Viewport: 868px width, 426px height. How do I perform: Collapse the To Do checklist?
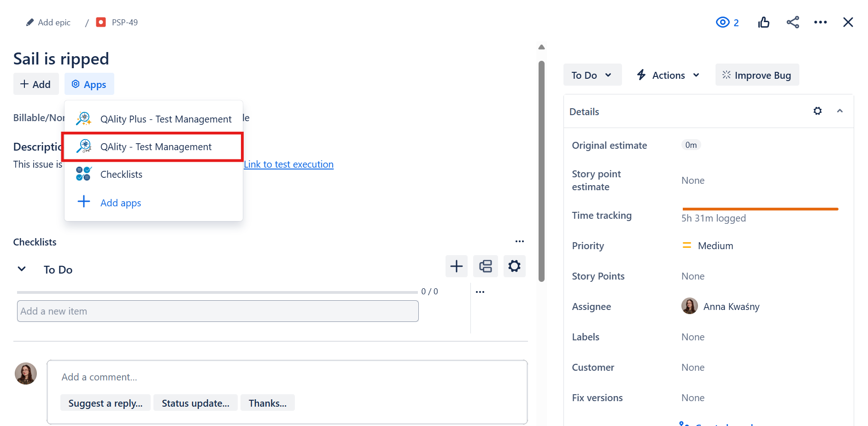tap(22, 269)
